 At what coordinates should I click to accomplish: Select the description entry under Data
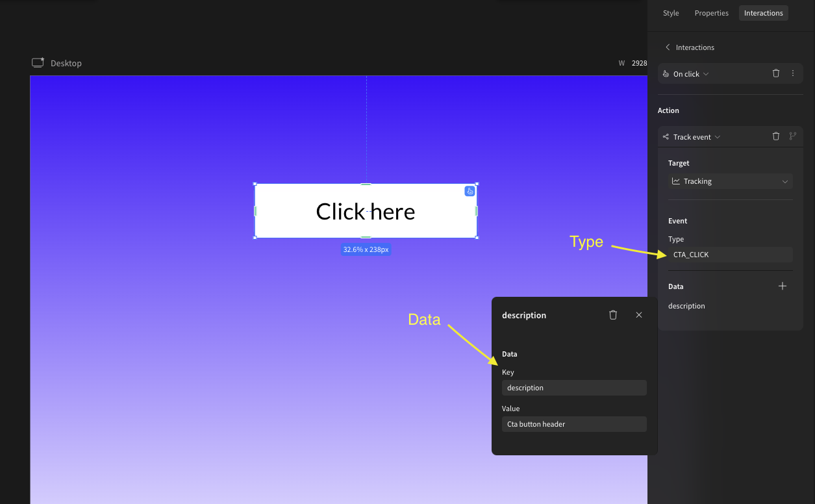tap(686, 305)
